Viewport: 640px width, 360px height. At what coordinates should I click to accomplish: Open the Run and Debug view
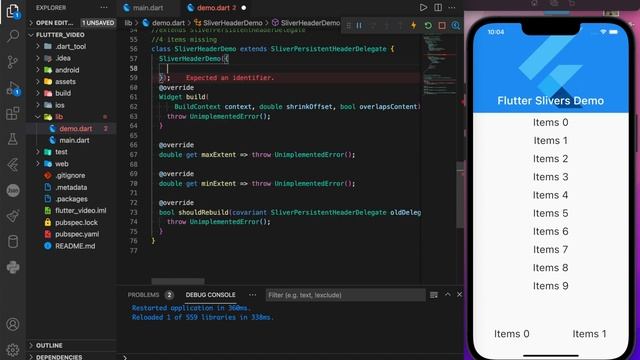(x=13, y=88)
